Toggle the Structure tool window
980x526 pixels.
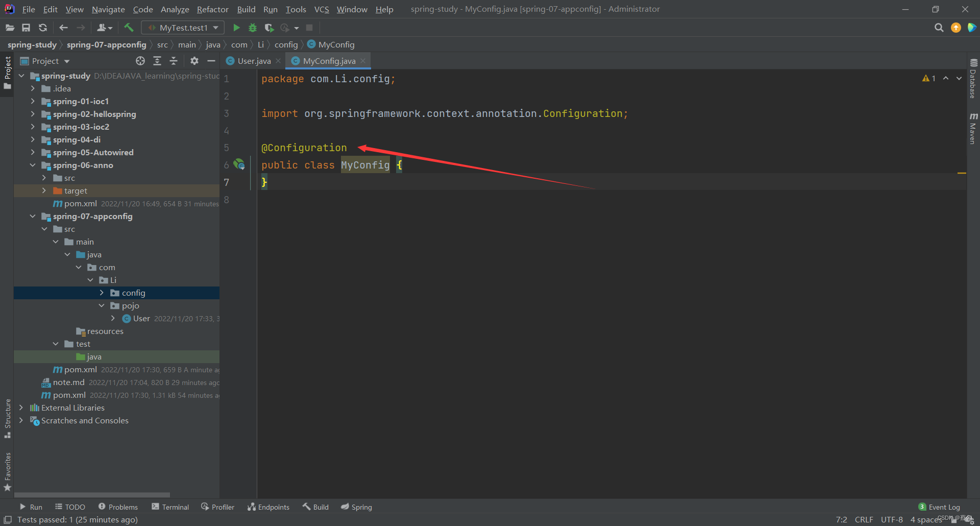point(8,417)
